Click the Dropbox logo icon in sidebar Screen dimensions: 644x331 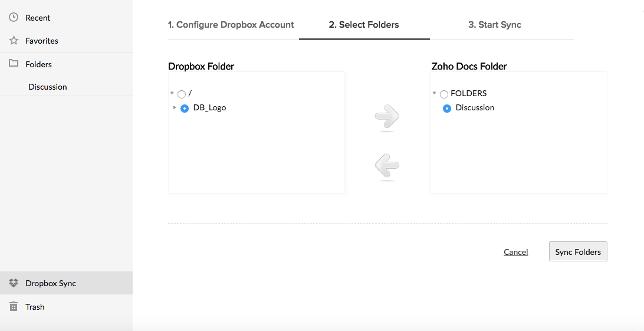14,283
